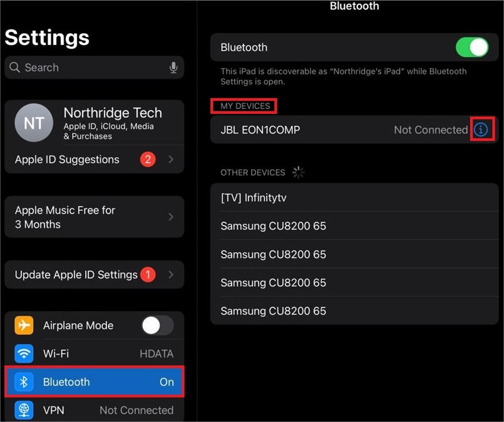Open the Apple Music offer chevron
The height and width of the screenshot is (422, 504).
tap(171, 217)
